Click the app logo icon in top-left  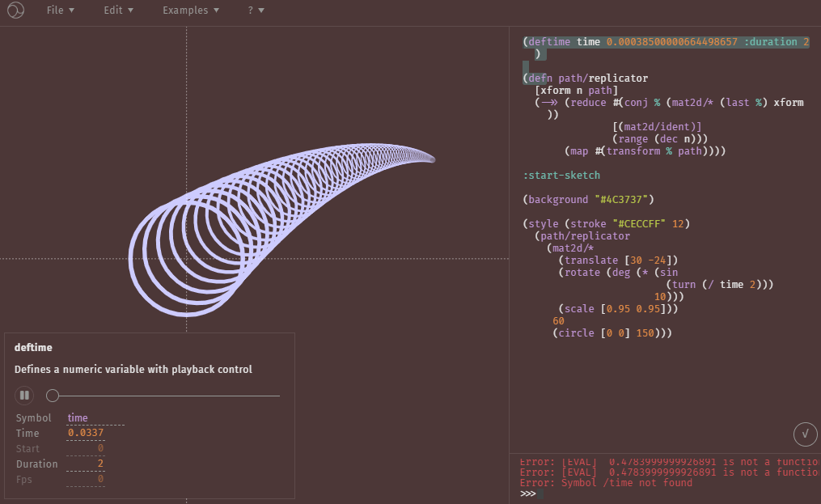tap(16, 11)
